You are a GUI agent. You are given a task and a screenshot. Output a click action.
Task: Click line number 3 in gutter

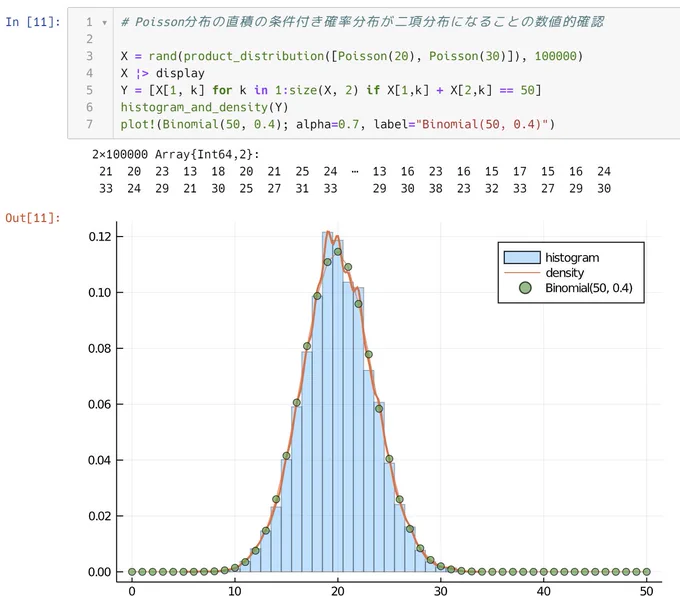(89, 56)
